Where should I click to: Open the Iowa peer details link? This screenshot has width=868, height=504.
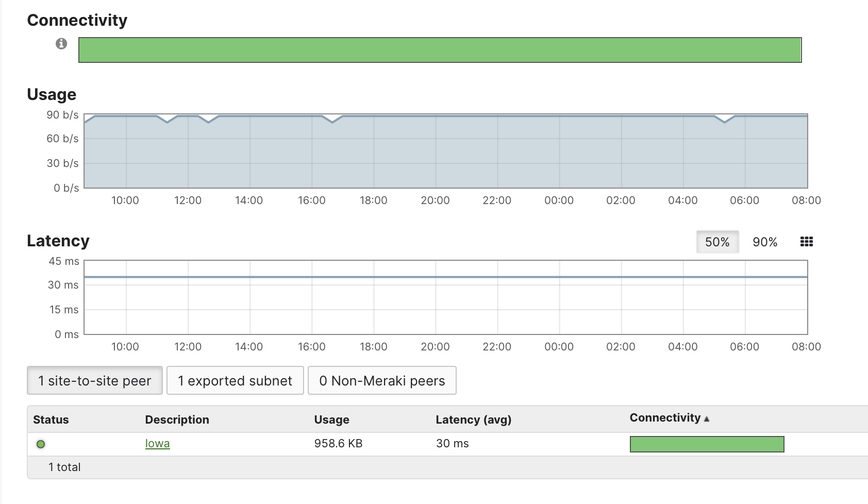point(157,443)
